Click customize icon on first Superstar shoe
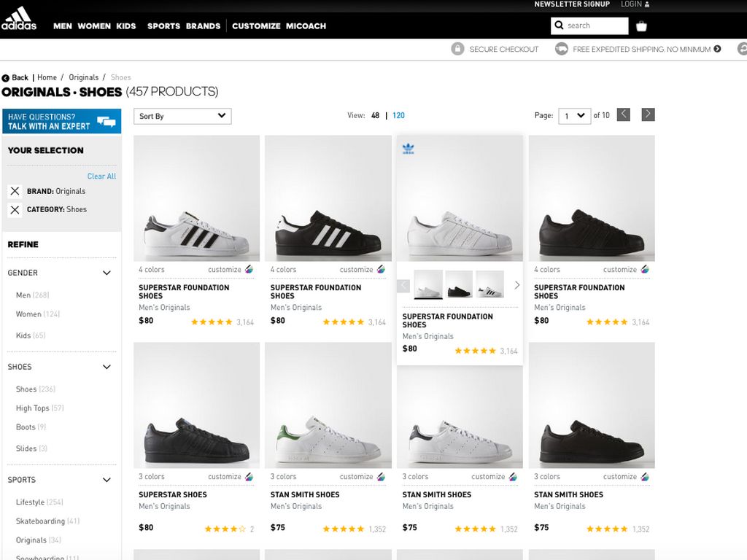747x560 pixels. [x=249, y=270]
